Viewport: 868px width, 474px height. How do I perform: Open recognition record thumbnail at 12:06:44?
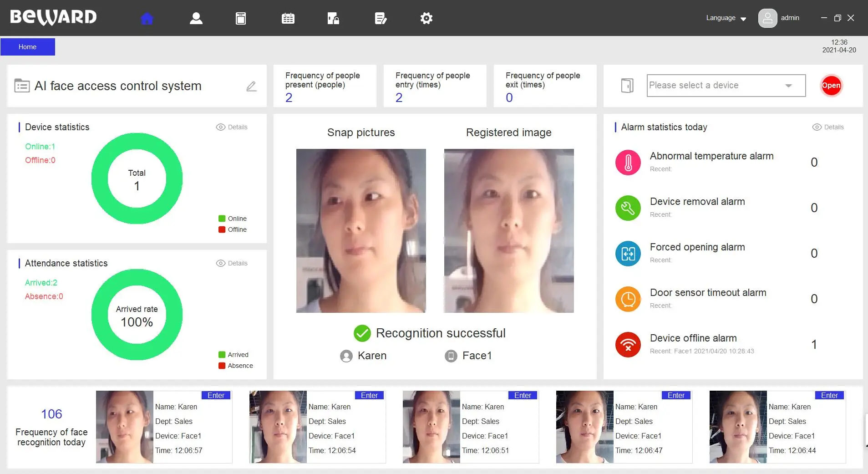(x=738, y=427)
